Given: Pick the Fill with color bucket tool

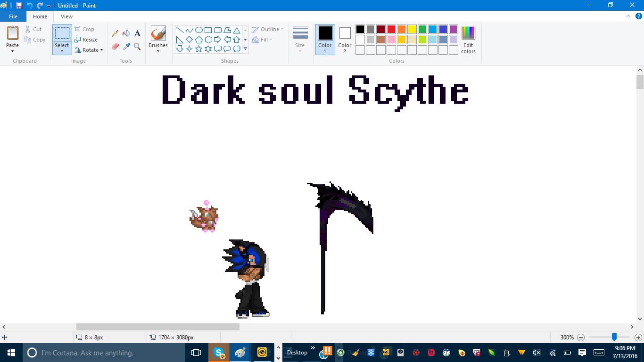Looking at the screenshot, I should click(x=126, y=33).
